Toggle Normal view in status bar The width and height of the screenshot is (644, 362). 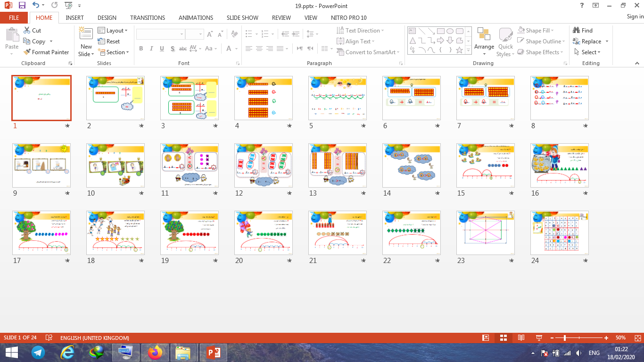(486, 338)
